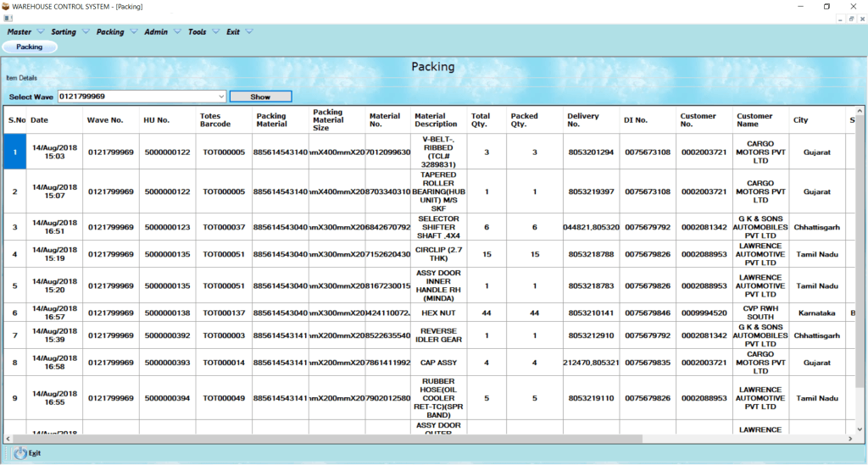Click the Customer Name column header
868x465 pixels.
760,120
